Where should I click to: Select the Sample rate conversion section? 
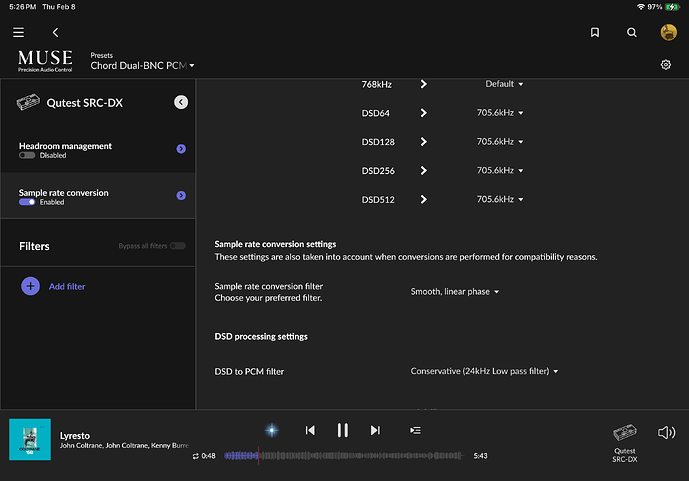coord(98,195)
